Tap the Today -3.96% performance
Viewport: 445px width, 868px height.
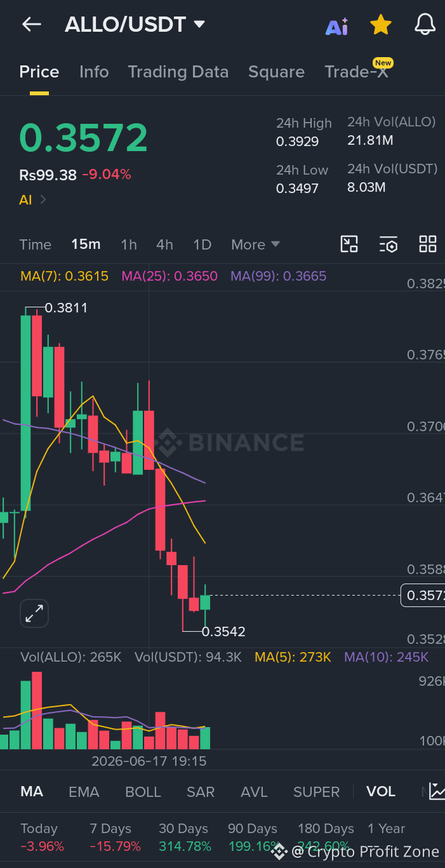click(x=42, y=838)
